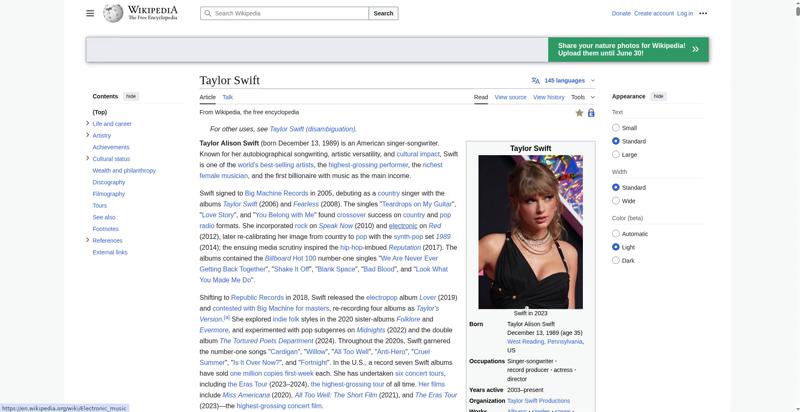Switch to the Article tab
This screenshot has width=800, height=412.
(x=208, y=97)
